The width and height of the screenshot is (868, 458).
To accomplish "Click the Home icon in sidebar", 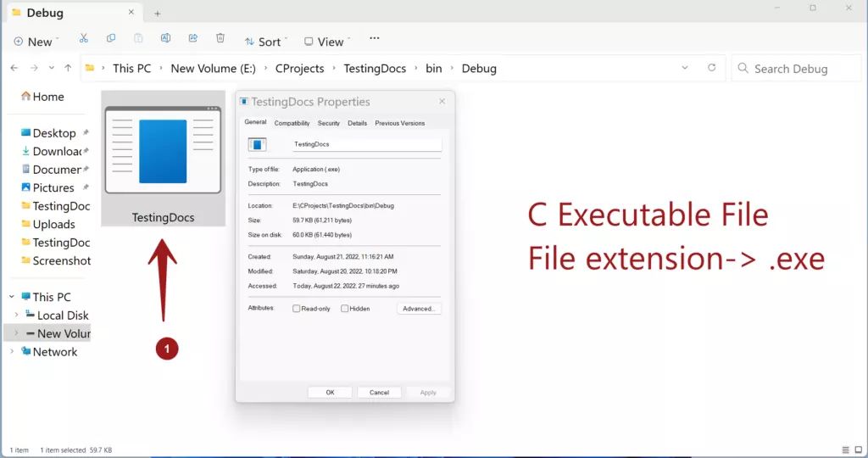I will [25, 97].
